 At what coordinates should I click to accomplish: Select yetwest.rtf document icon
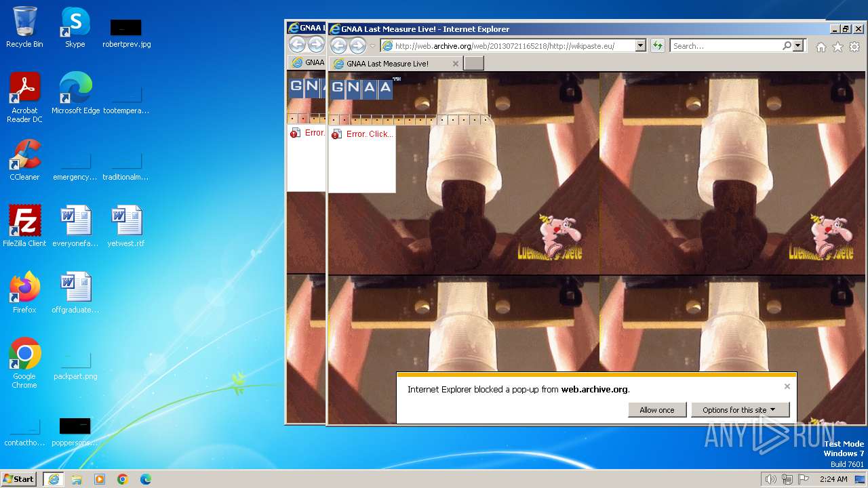click(x=126, y=226)
